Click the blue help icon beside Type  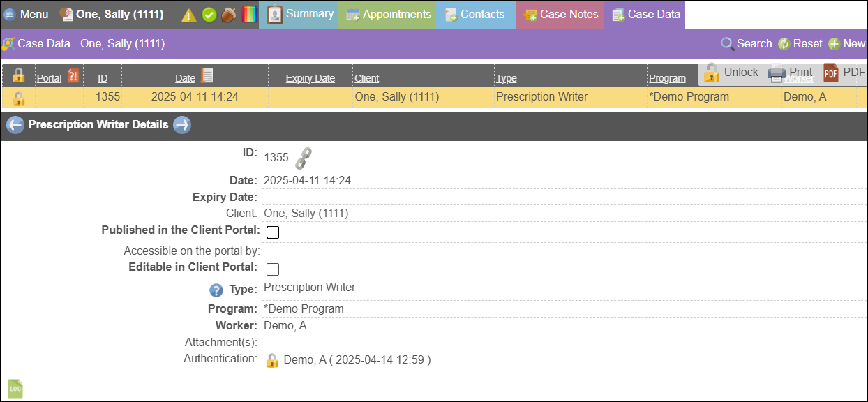(x=216, y=290)
